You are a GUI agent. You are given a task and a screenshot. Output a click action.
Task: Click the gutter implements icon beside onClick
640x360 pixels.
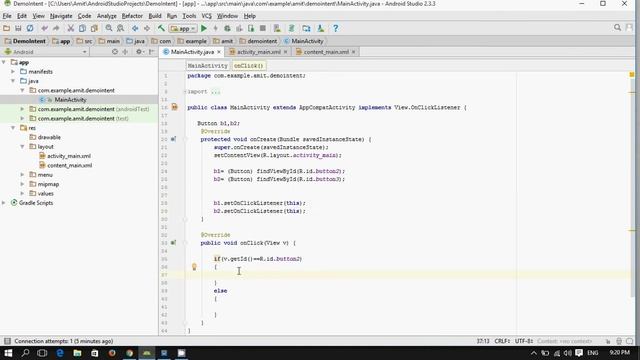173,243
